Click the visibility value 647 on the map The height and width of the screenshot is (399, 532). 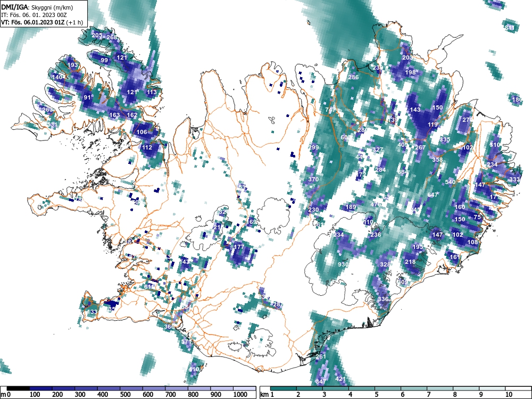[433, 194]
